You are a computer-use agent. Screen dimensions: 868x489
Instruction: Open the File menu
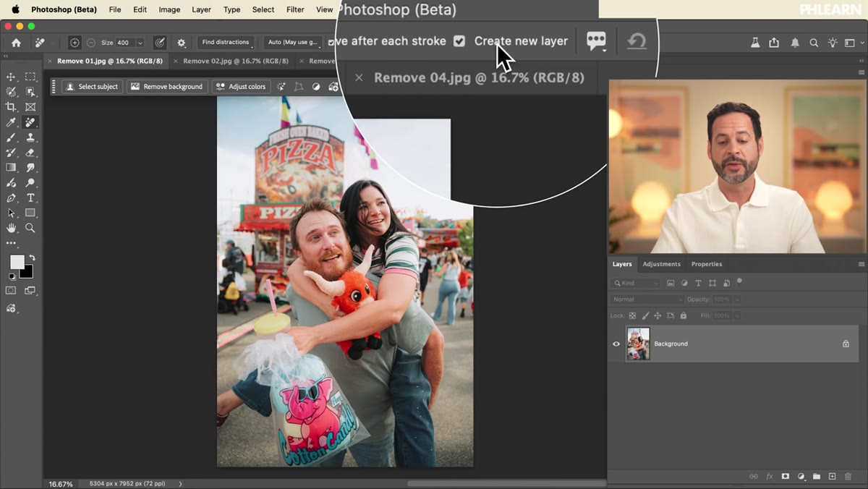point(115,9)
